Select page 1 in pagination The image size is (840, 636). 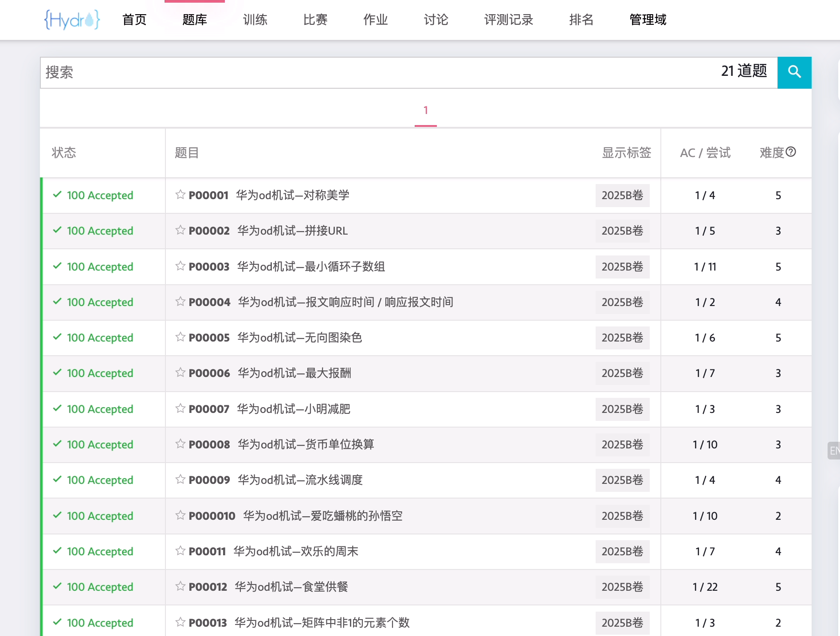click(x=425, y=110)
